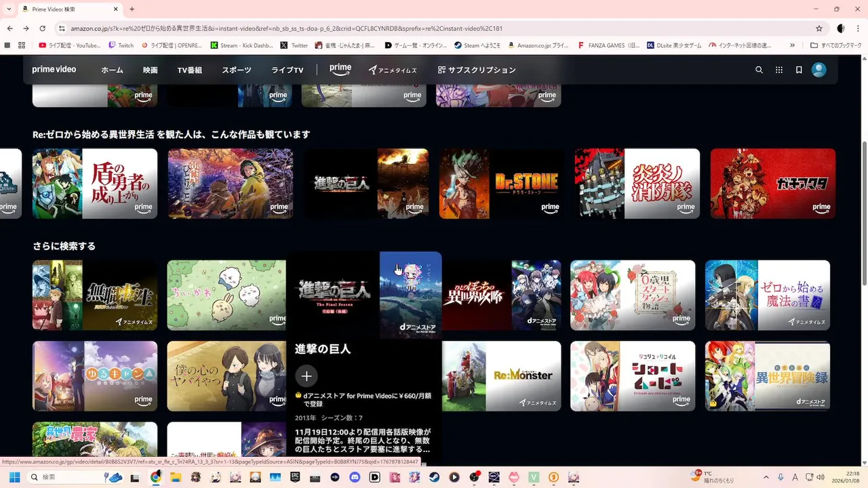Open the Dr.STONE thumbnail

(502, 184)
